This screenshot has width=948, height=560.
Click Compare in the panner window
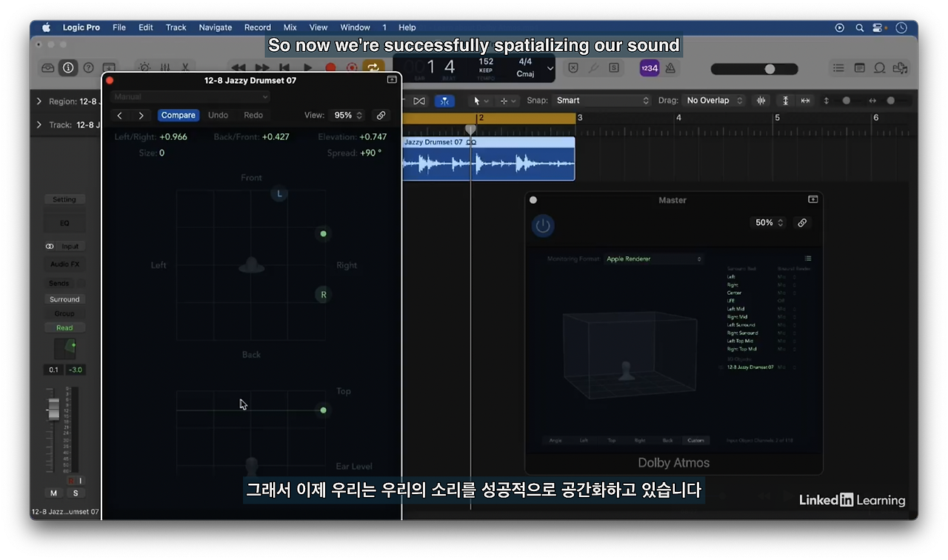pyautogui.click(x=178, y=116)
